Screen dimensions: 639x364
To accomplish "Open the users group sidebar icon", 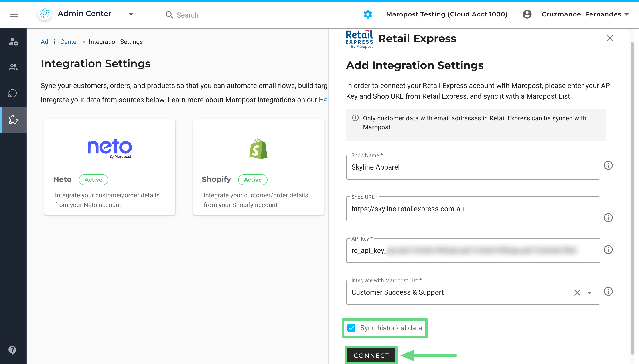I will pyautogui.click(x=13, y=67).
